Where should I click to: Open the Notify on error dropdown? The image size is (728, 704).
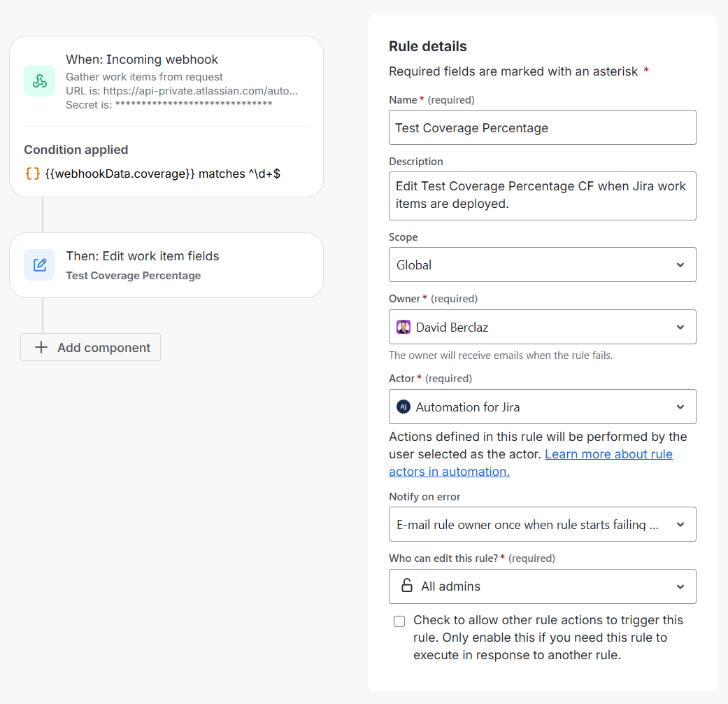tap(680, 524)
